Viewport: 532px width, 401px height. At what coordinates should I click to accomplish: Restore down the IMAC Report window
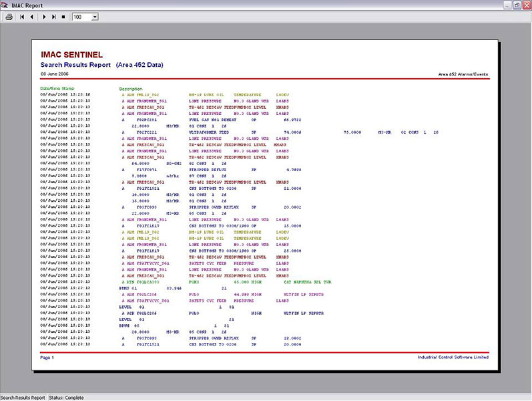[x=517, y=4]
